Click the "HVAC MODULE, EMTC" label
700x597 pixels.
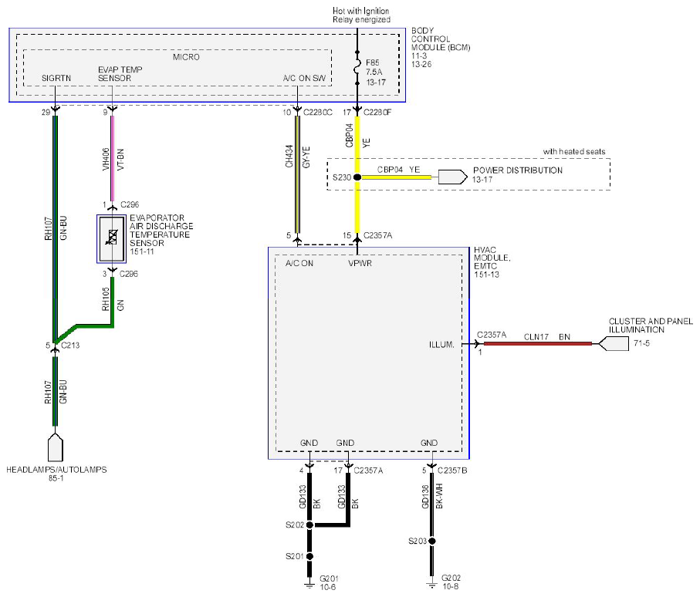(492, 258)
